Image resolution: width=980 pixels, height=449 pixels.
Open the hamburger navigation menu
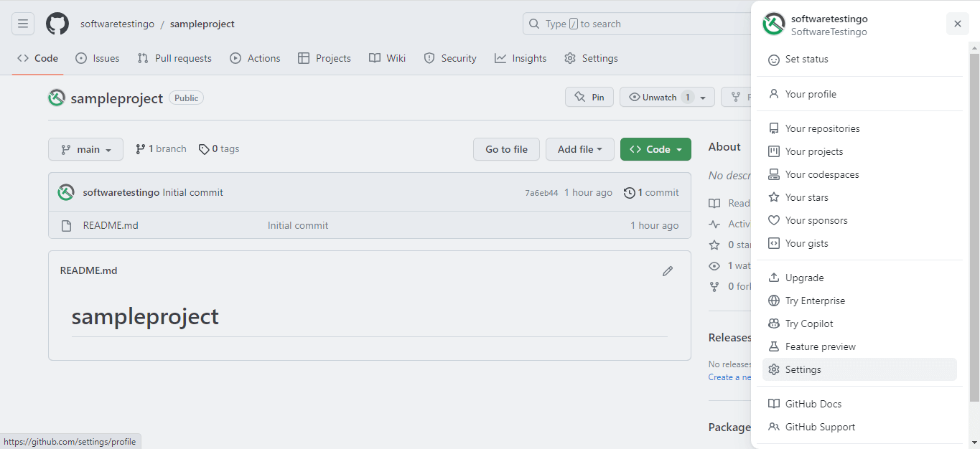click(23, 24)
